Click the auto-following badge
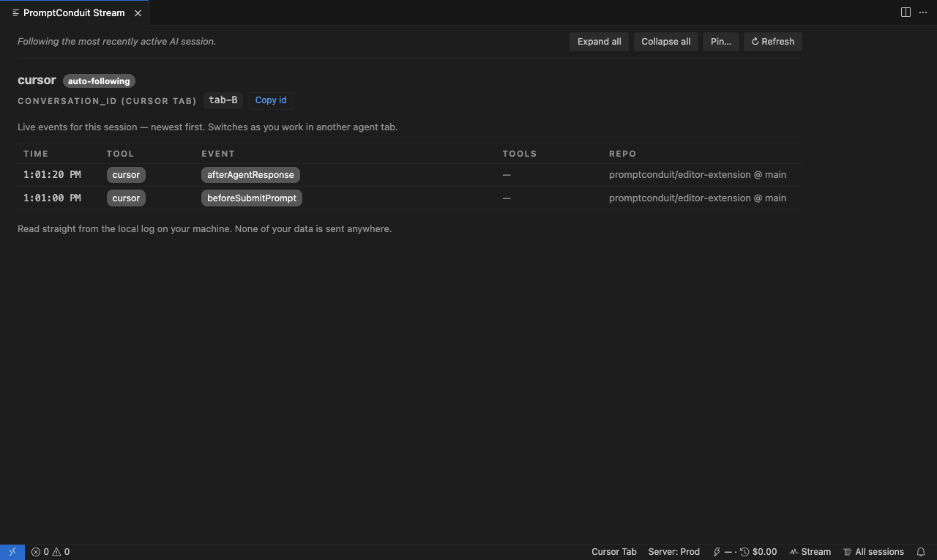The height and width of the screenshot is (560, 937). pyautogui.click(x=99, y=81)
